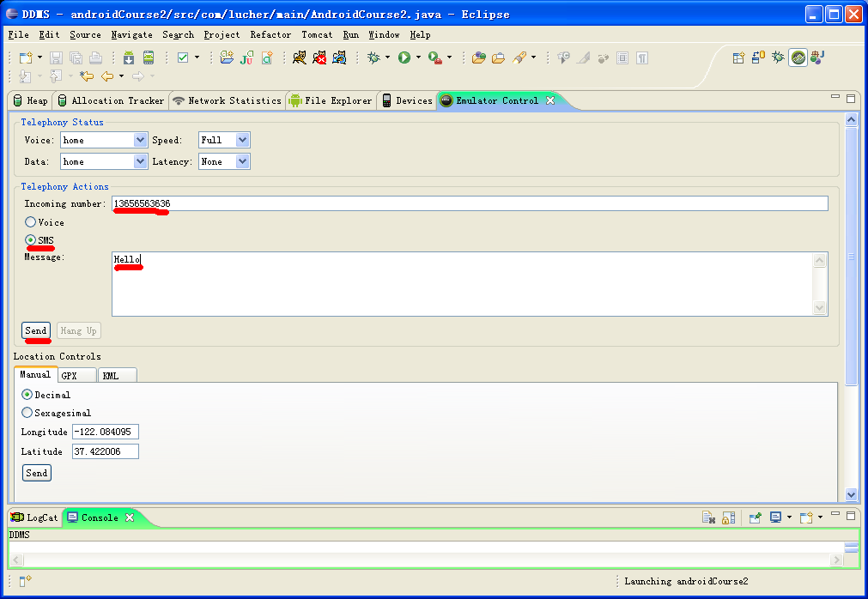Switch to the Allocation Tracker tab
868x599 pixels.
coord(111,100)
